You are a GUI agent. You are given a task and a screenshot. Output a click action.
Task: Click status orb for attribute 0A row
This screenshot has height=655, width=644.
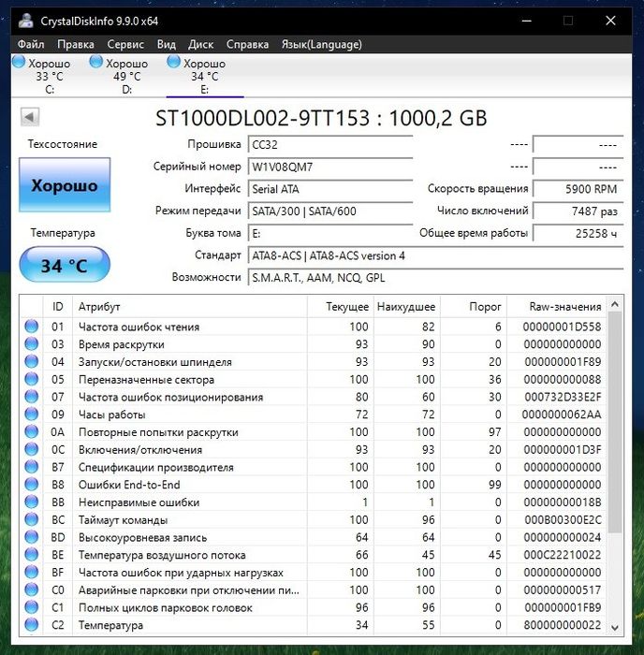31,431
